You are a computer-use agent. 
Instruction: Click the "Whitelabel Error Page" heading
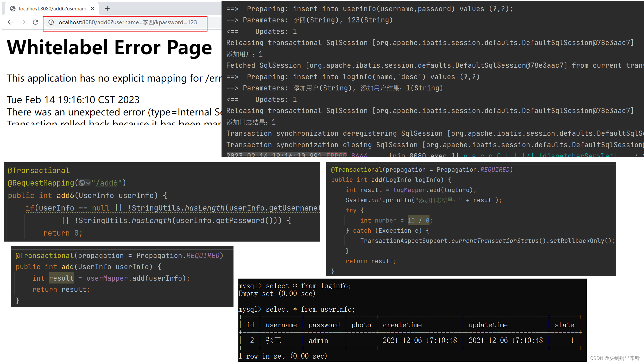109,47
